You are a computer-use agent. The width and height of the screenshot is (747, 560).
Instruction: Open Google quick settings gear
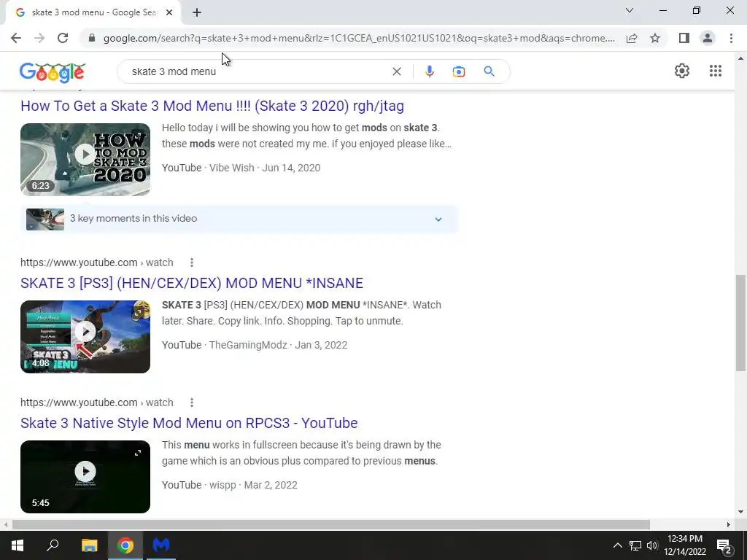pos(682,71)
